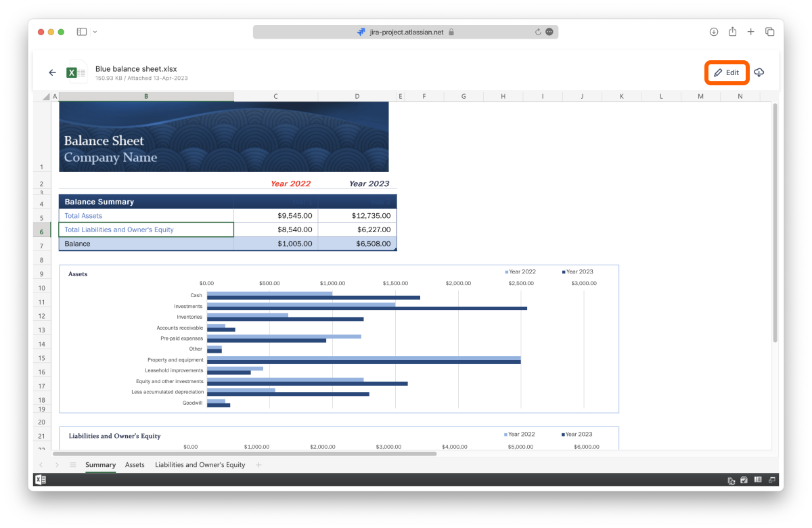Screen dimensions: 812x528
Task: Click the last status bar icon at right
Action: coord(771,481)
